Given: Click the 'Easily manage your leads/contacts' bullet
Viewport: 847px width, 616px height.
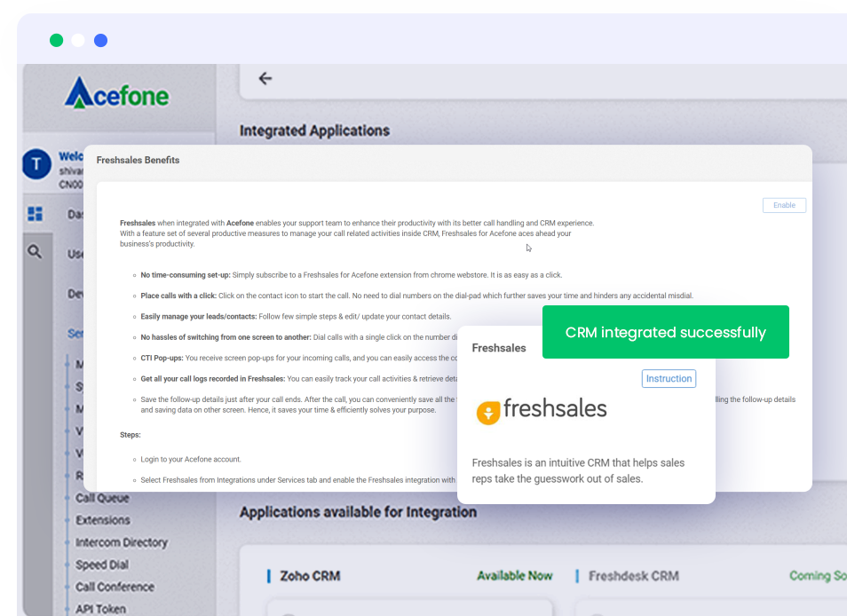Looking at the screenshot, I should click(296, 316).
